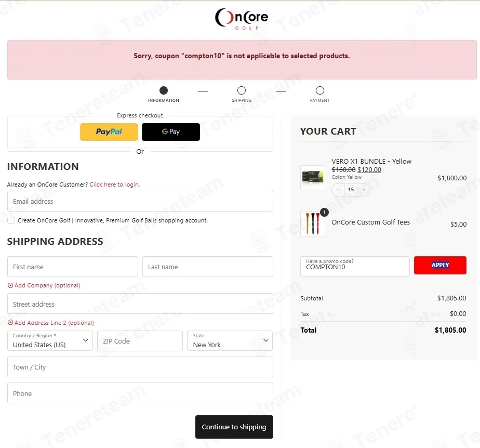This screenshot has width=480, height=448.
Task: Open the Custom Golf Tees thumbnail
Action: click(313, 224)
